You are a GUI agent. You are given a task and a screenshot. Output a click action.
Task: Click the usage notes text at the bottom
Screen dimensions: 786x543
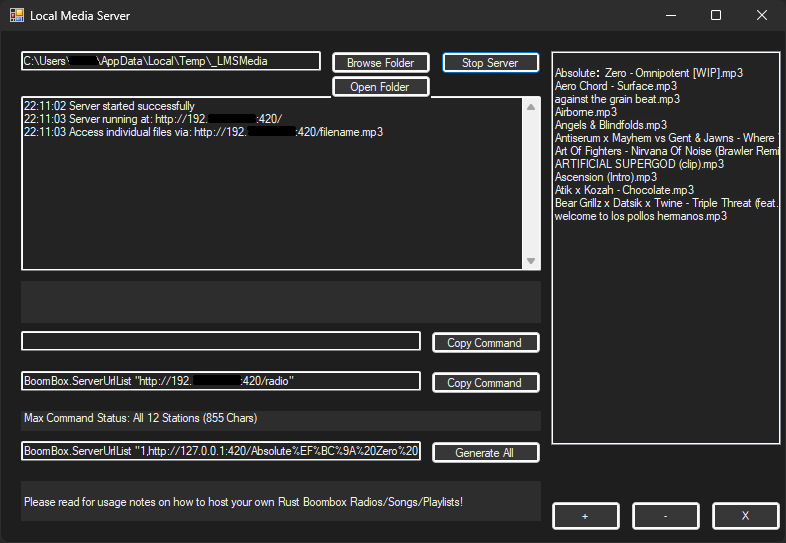coord(243,502)
